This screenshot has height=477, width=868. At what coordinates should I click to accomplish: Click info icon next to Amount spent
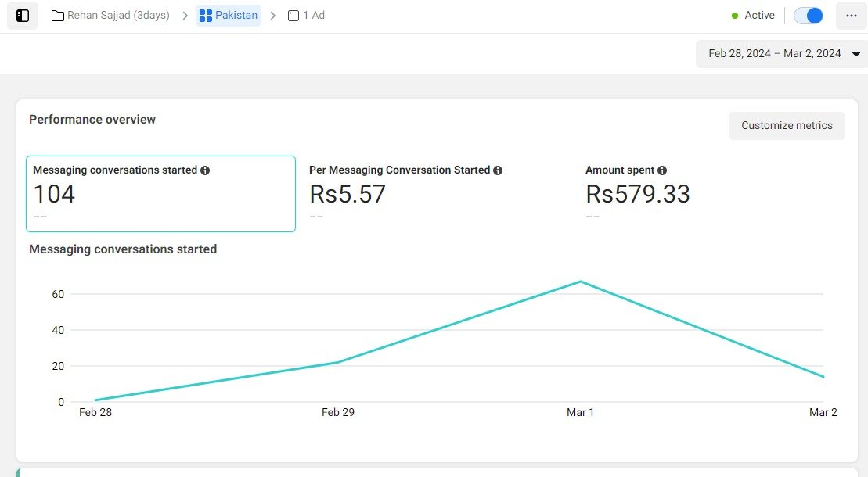tap(662, 170)
